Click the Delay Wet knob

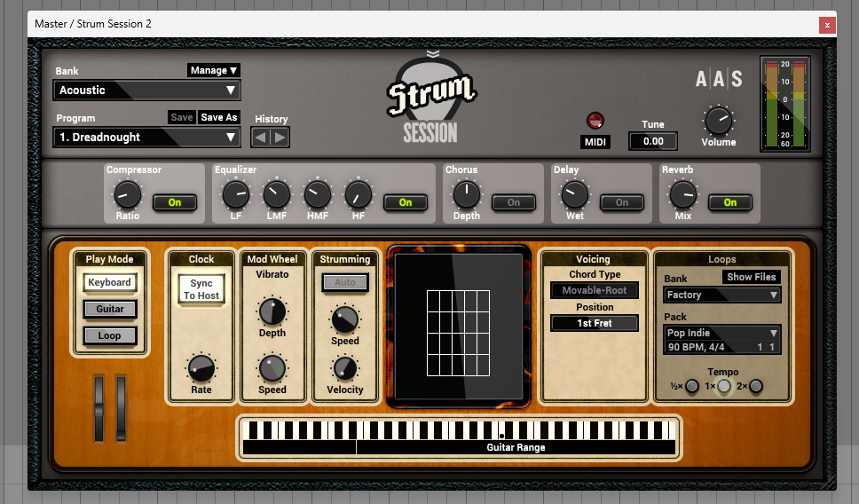click(575, 195)
